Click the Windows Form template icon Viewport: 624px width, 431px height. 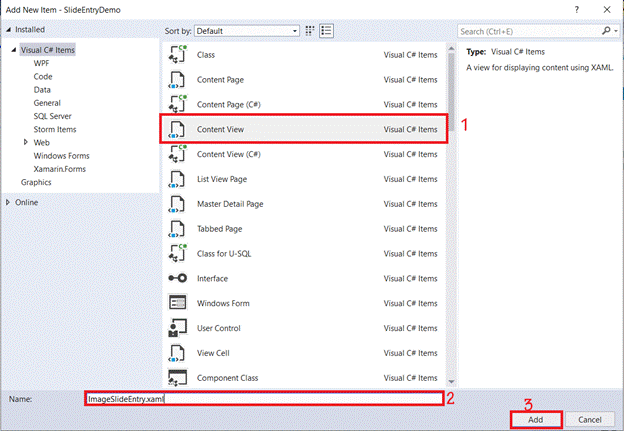[177, 303]
